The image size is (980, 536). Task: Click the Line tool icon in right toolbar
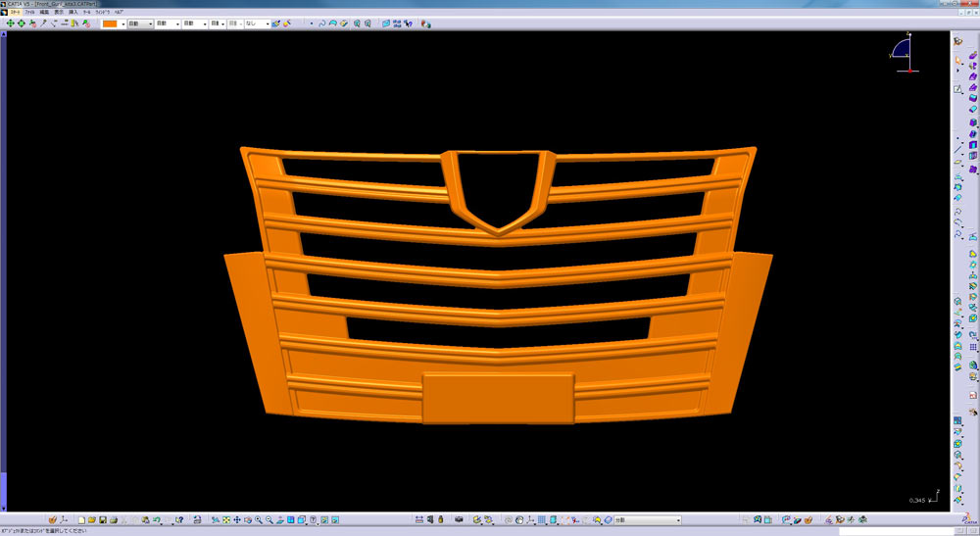[x=958, y=149]
